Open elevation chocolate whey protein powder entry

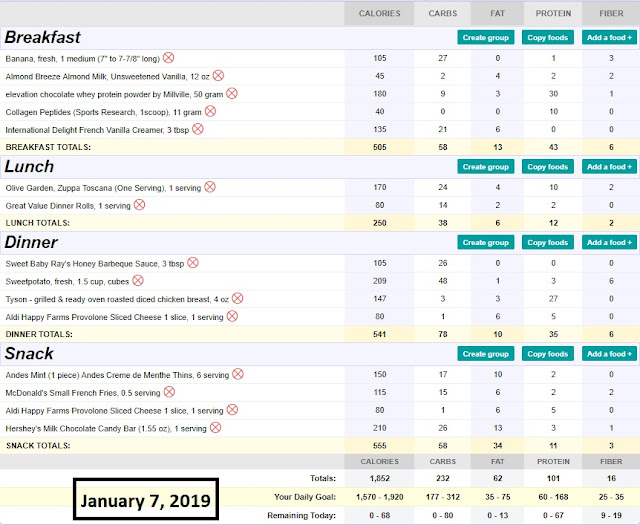click(114, 95)
